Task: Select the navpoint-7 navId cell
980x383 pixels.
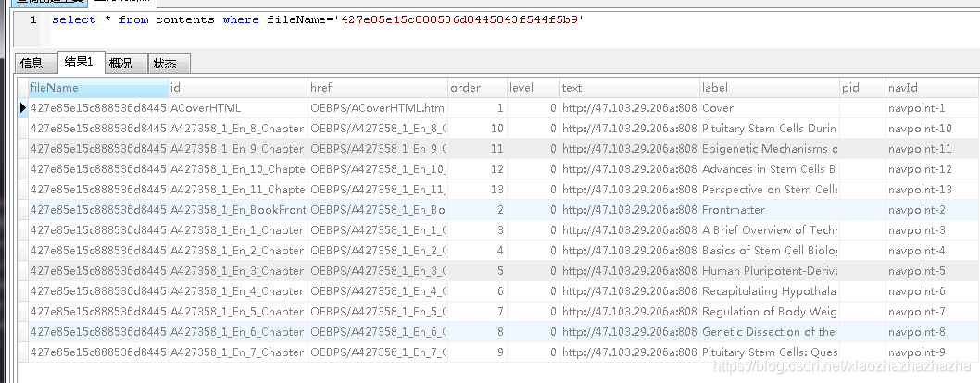Action: (x=932, y=311)
